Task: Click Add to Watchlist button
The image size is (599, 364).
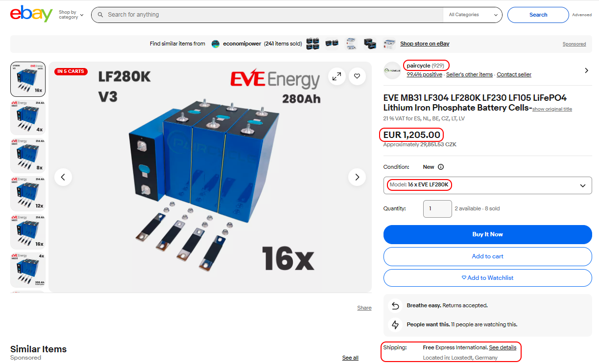Action: coord(487,278)
